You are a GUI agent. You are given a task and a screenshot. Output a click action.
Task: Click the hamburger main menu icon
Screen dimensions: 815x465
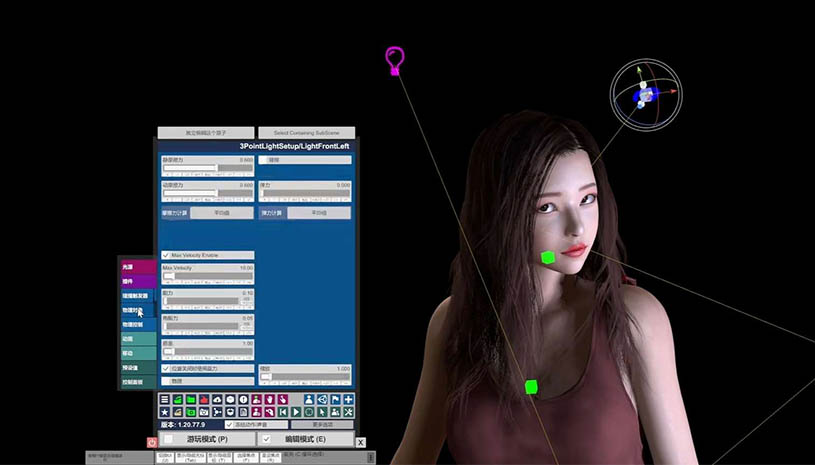click(x=165, y=400)
